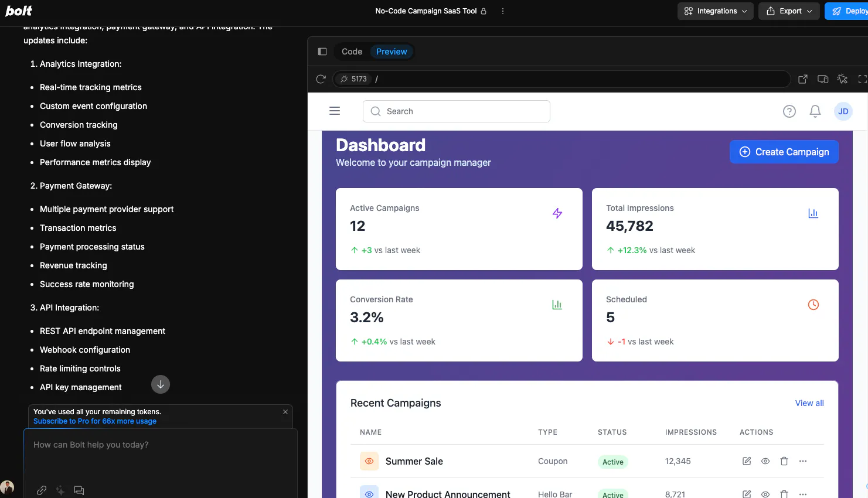Toggle the responsive device preview icon
This screenshot has height=498, width=868.
823,79
